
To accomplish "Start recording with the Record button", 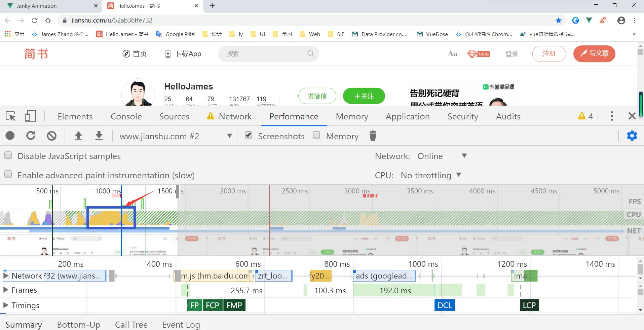I will [10, 136].
